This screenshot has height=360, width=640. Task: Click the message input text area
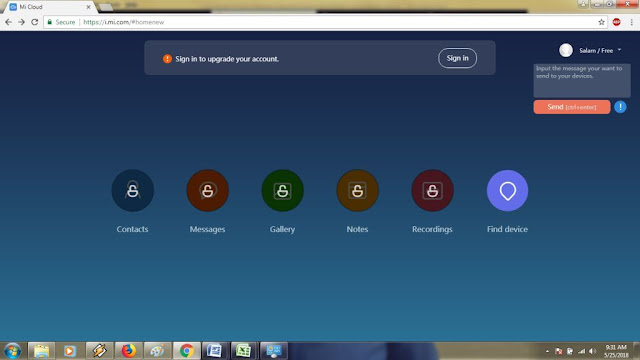[582, 80]
